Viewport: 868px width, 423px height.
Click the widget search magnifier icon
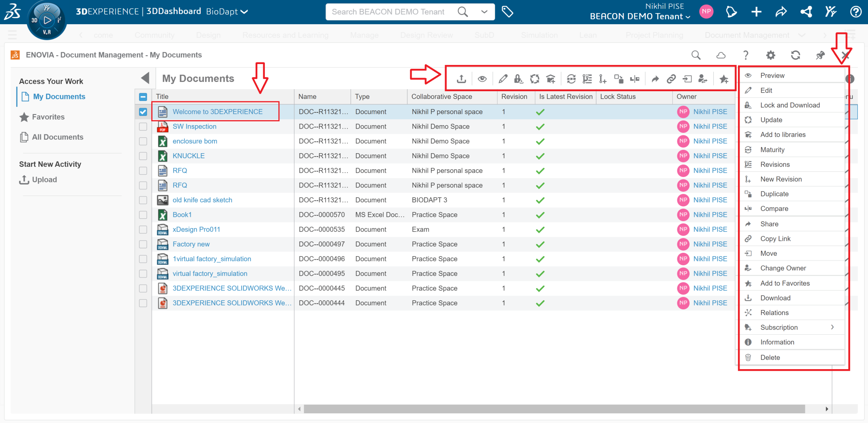pos(696,55)
